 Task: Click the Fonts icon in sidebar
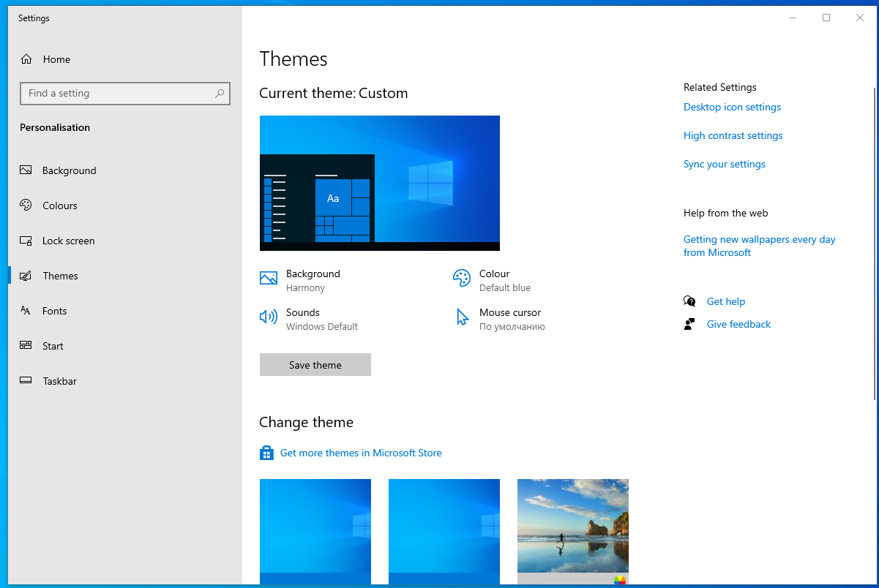click(26, 311)
